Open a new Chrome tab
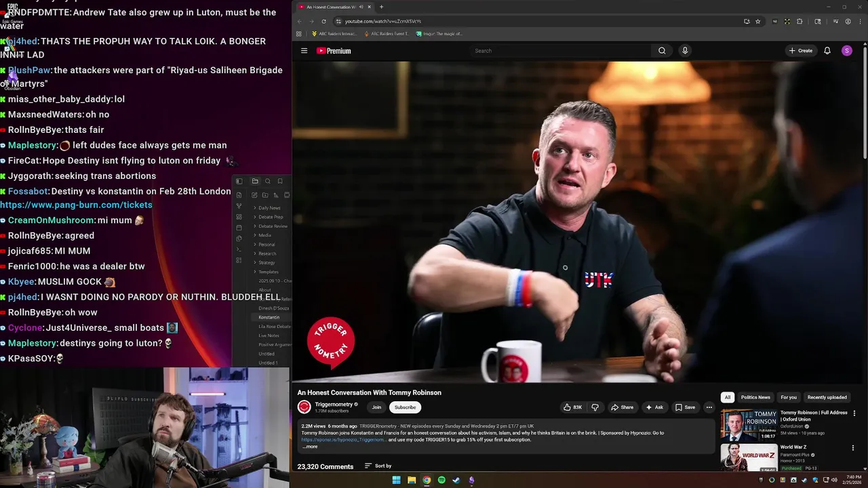Viewport: 868px width, 488px height. click(x=381, y=7)
